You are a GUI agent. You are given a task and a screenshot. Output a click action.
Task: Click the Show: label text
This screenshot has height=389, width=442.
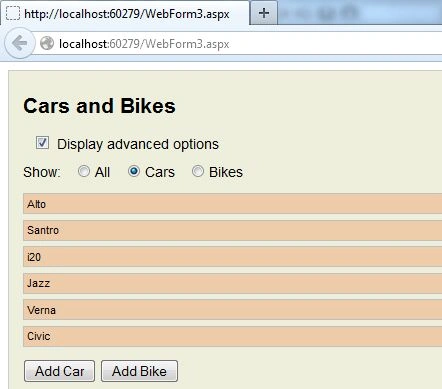42,172
